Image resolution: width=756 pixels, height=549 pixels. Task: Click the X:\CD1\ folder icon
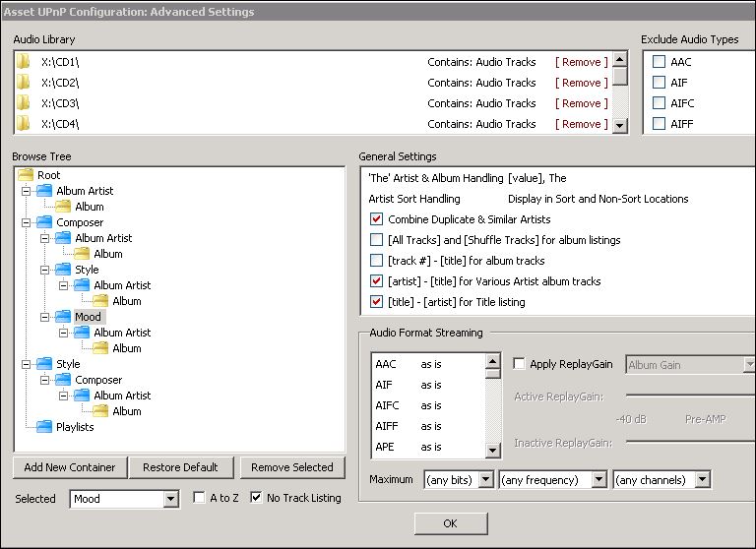coord(24,62)
